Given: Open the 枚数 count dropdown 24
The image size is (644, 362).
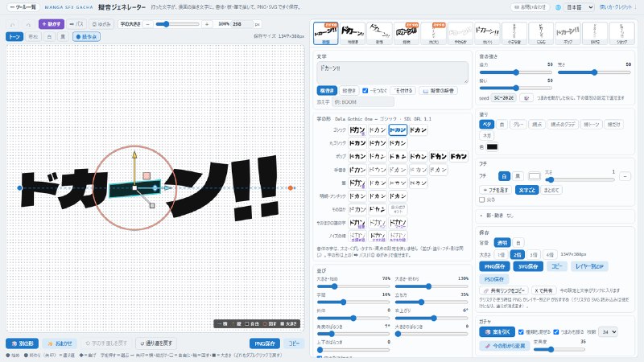Looking at the screenshot, I should (x=608, y=331).
